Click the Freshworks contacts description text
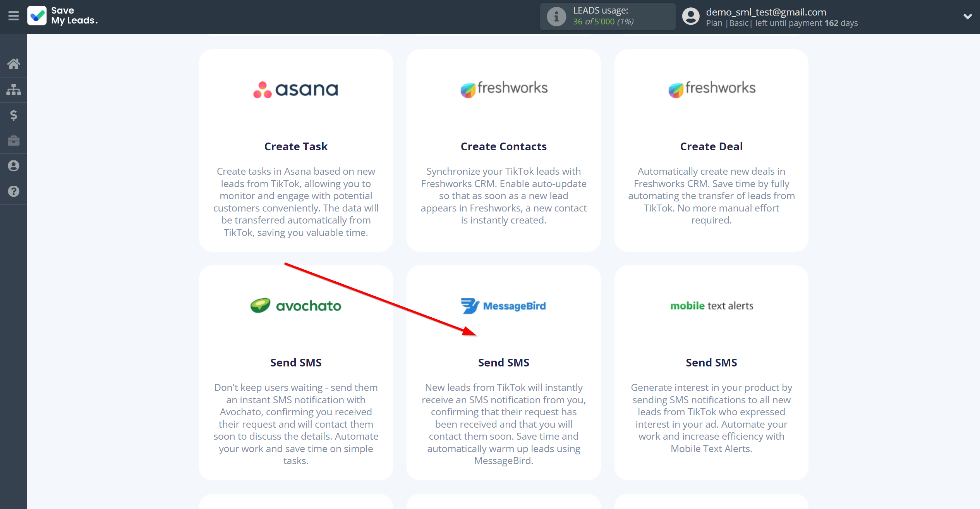 pyautogui.click(x=503, y=196)
